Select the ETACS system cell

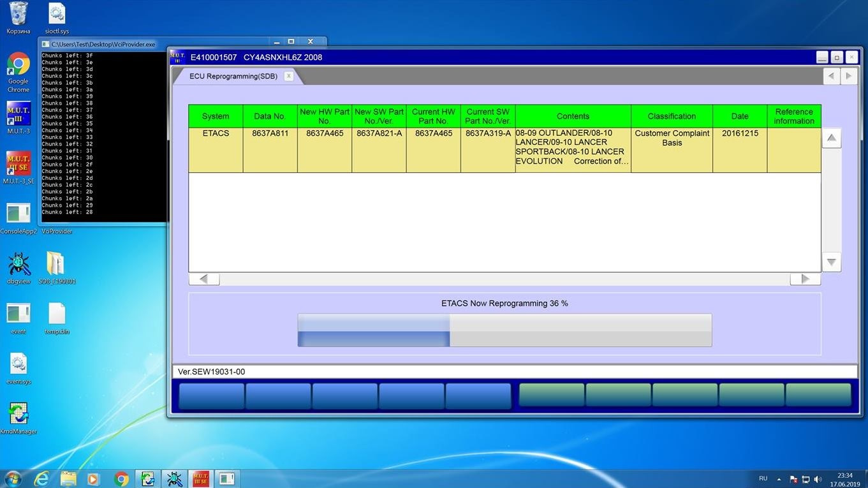(216, 150)
